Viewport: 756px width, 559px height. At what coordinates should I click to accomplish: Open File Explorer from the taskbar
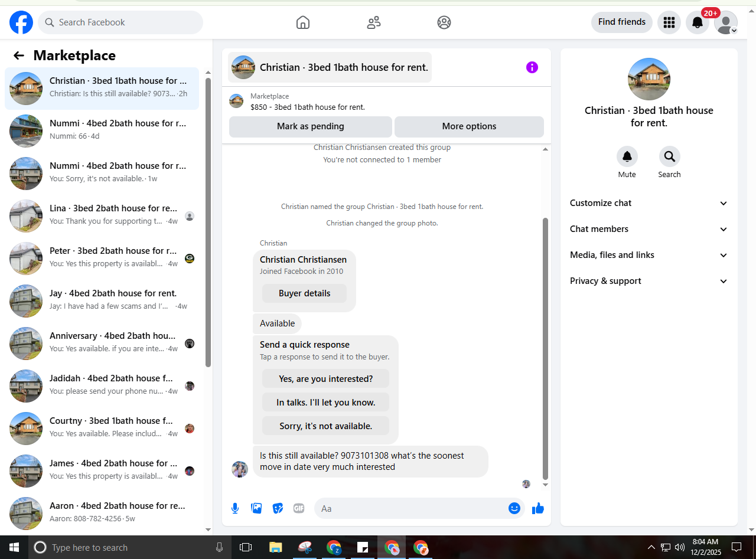275,547
